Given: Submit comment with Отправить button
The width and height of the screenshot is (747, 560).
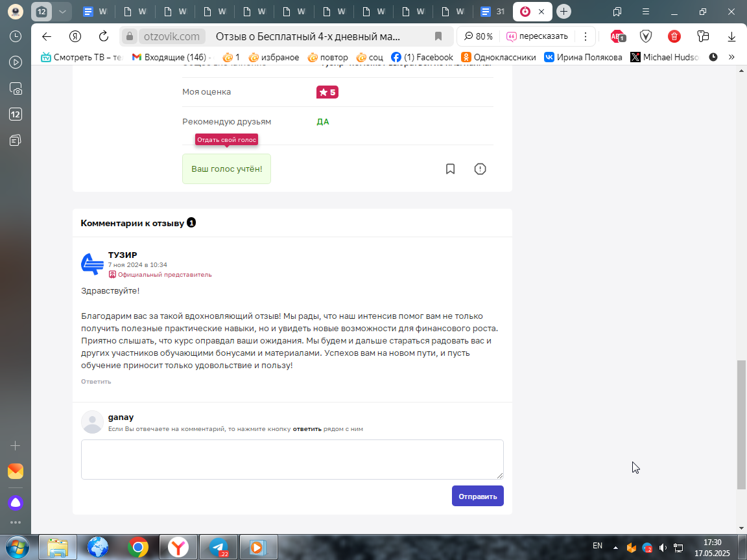Looking at the screenshot, I should pyautogui.click(x=478, y=496).
